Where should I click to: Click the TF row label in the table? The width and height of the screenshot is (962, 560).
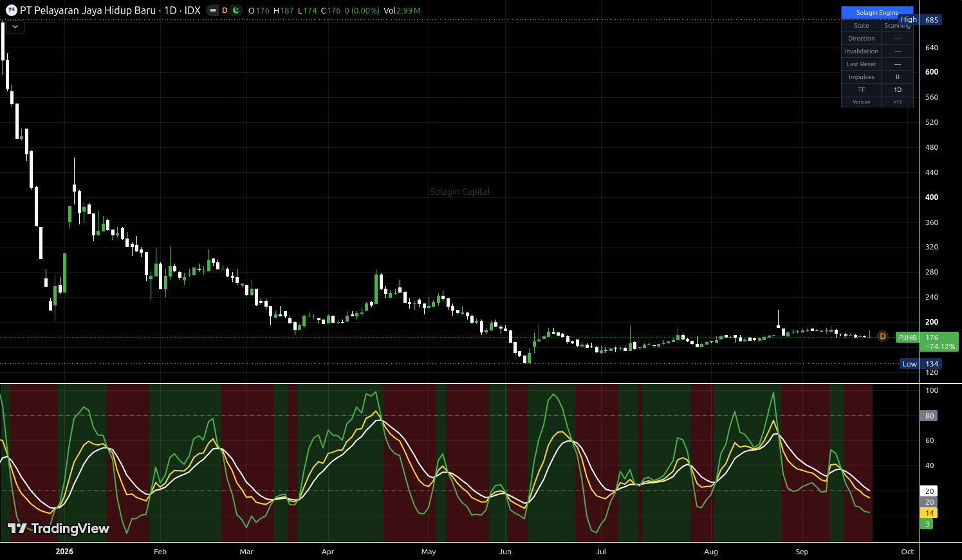click(861, 90)
